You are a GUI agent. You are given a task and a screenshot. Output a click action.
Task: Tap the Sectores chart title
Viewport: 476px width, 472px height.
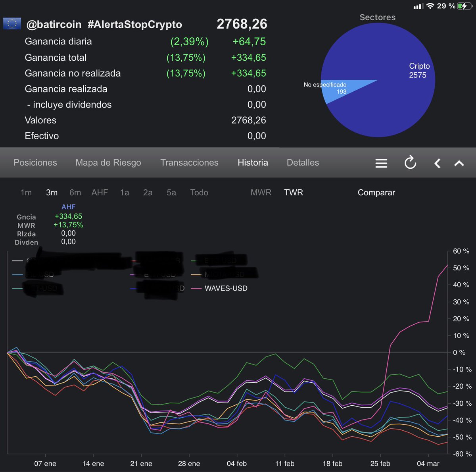tap(378, 17)
